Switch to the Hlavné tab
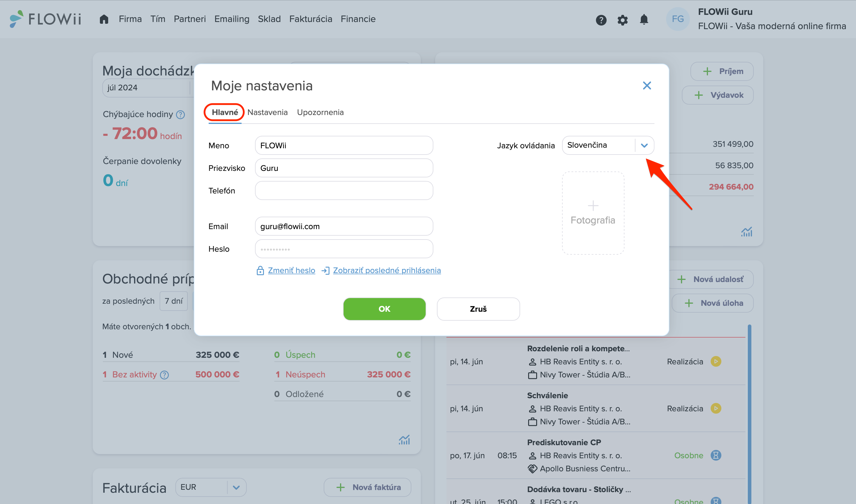Viewport: 856px width, 504px height. click(x=225, y=112)
